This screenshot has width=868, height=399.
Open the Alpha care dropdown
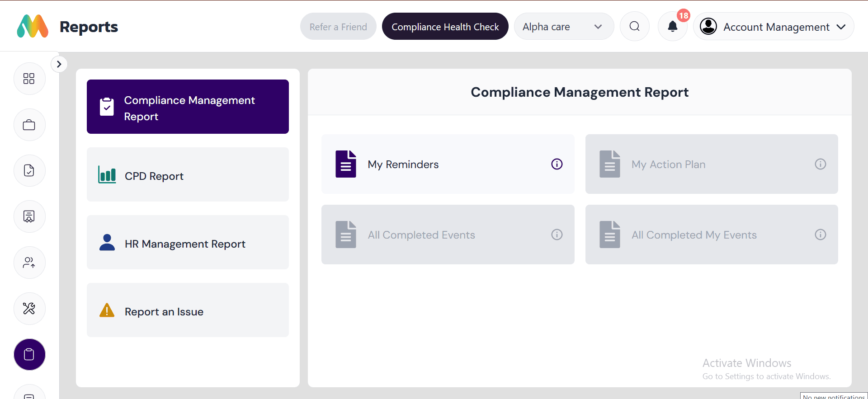click(563, 27)
